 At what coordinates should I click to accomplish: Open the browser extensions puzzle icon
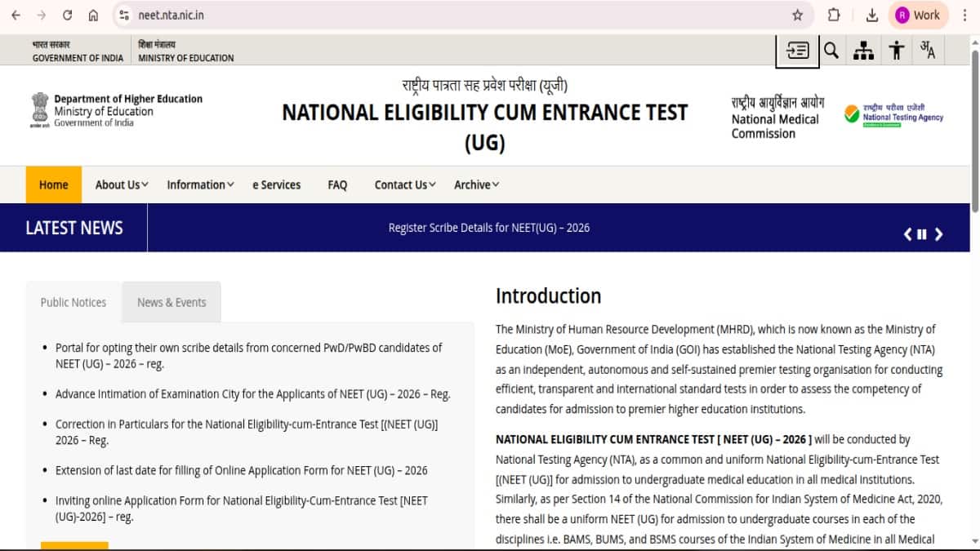tap(834, 15)
